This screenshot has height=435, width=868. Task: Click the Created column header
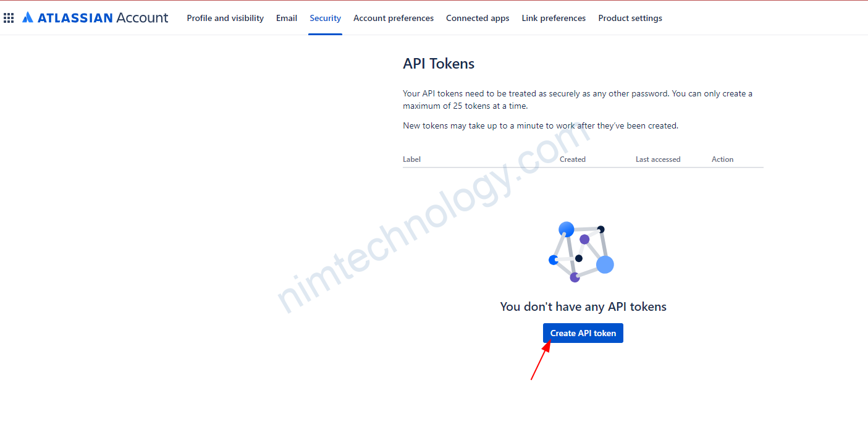[x=572, y=159]
